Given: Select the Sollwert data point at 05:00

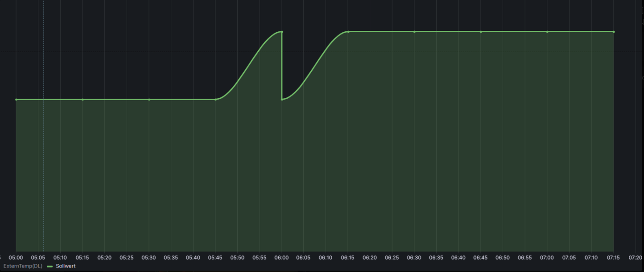Looking at the screenshot, I should [x=16, y=100].
